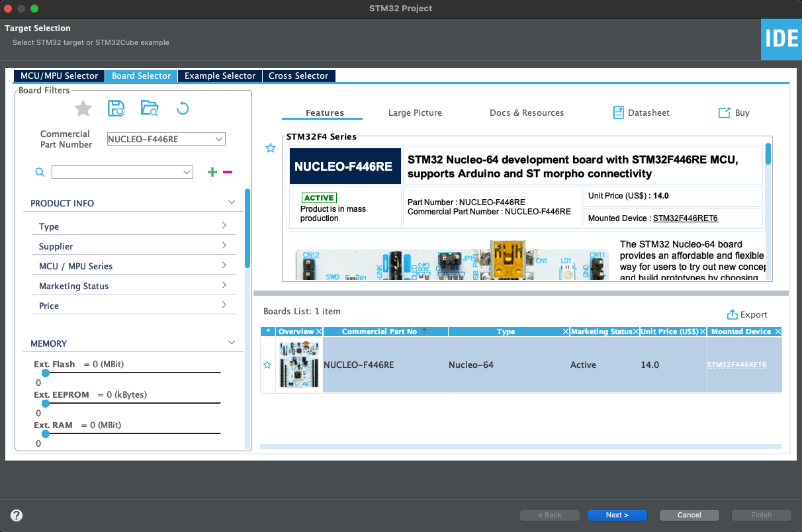Click the Cancel button
This screenshot has height=532, width=802.
[689, 515]
